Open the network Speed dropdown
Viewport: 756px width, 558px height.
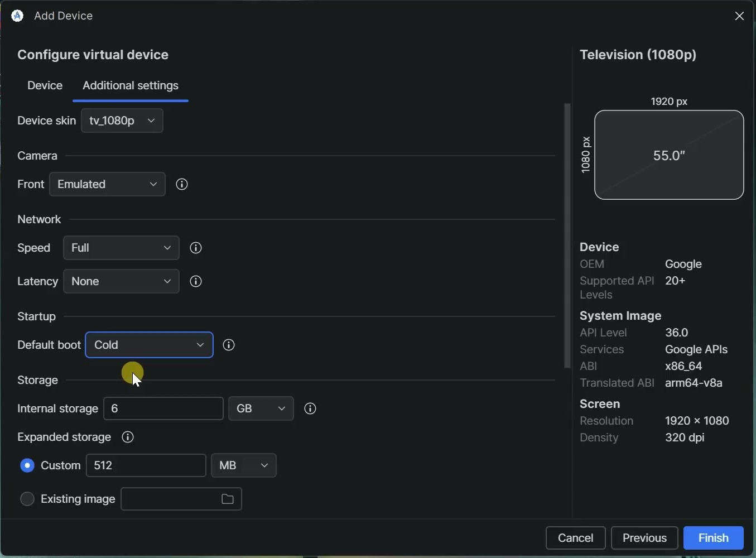122,248
